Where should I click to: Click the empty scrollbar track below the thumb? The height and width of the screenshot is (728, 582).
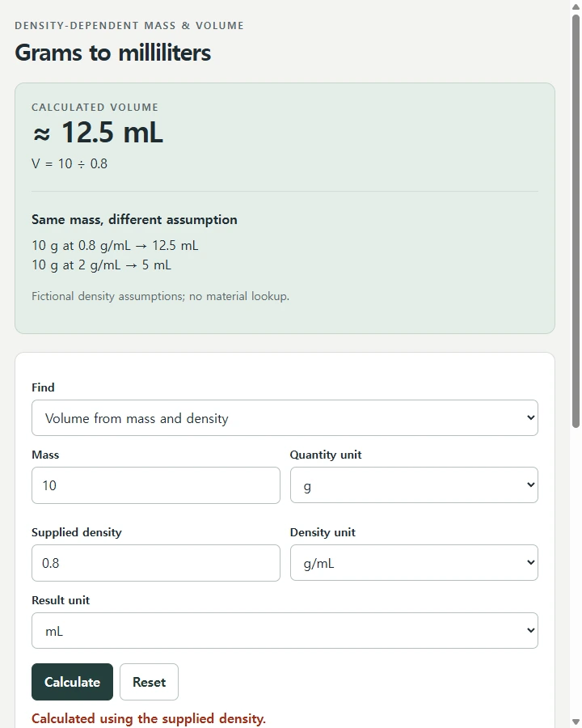pos(576,571)
